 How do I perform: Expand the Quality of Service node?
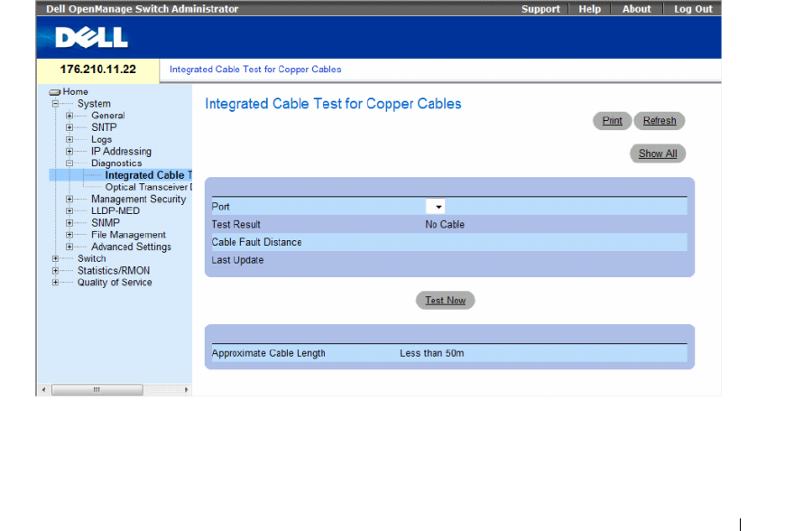coord(55,283)
